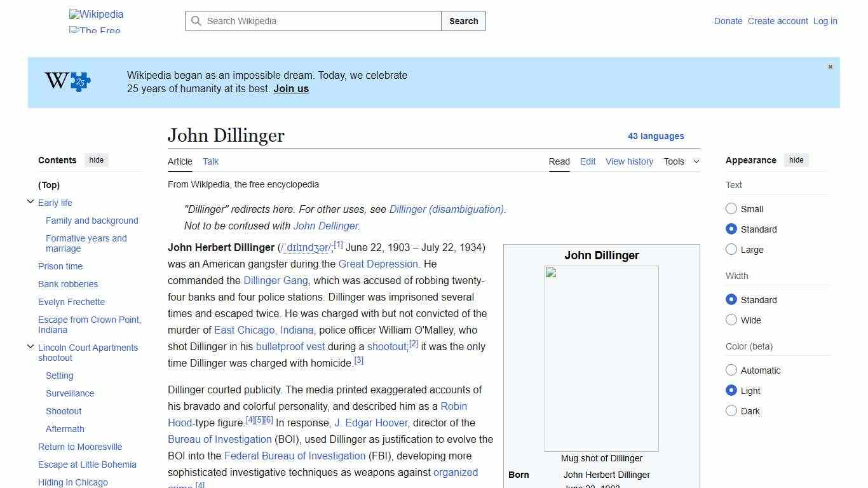This screenshot has height=488, width=868.
Task: Enable the Wide width option
Action: point(731,320)
